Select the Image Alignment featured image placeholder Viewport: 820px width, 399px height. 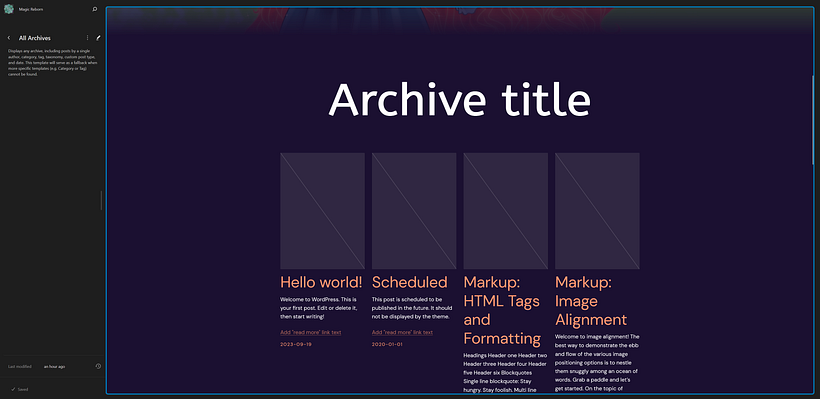(597, 211)
